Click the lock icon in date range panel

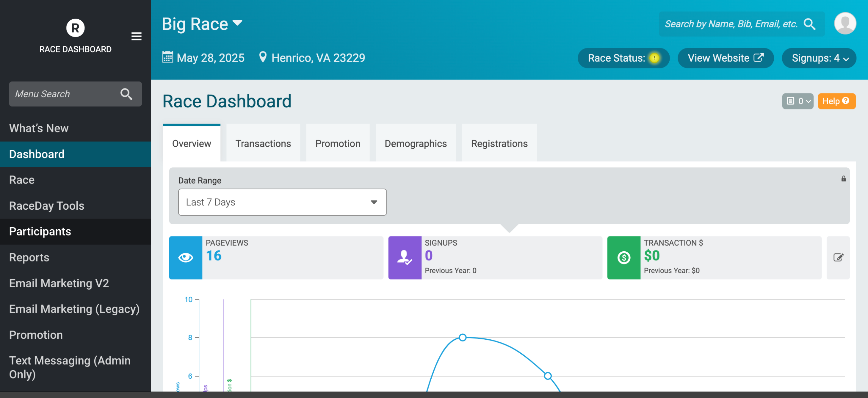(x=844, y=179)
